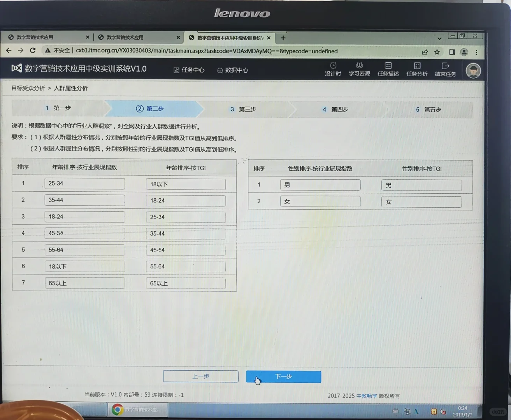Open the 任务中心 menu

[189, 70]
